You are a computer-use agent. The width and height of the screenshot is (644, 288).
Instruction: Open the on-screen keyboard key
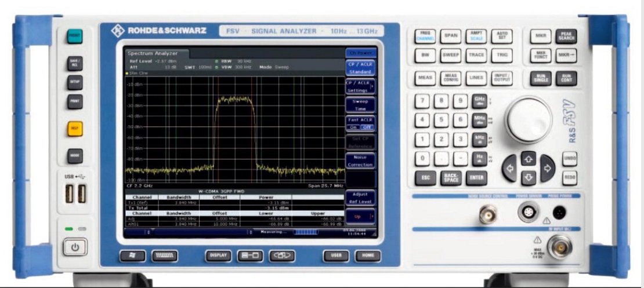(165, 256)
